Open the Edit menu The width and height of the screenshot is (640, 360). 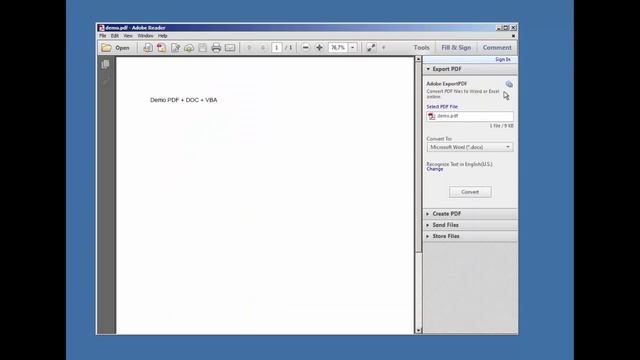[x=115, y=36]
